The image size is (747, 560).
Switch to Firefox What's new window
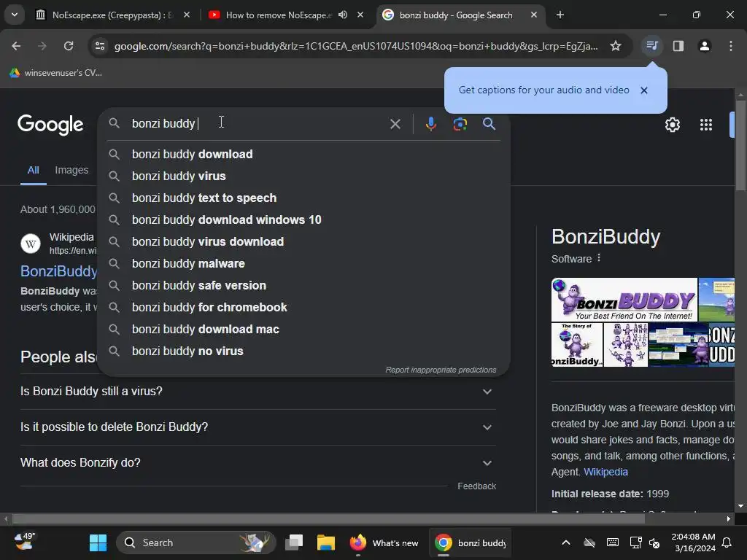click(384, 542)
